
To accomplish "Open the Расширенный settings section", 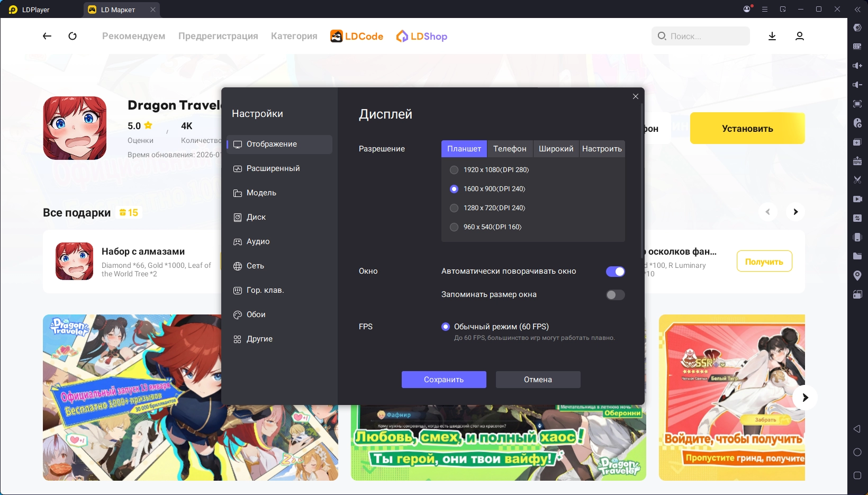I will coord(279,168).
